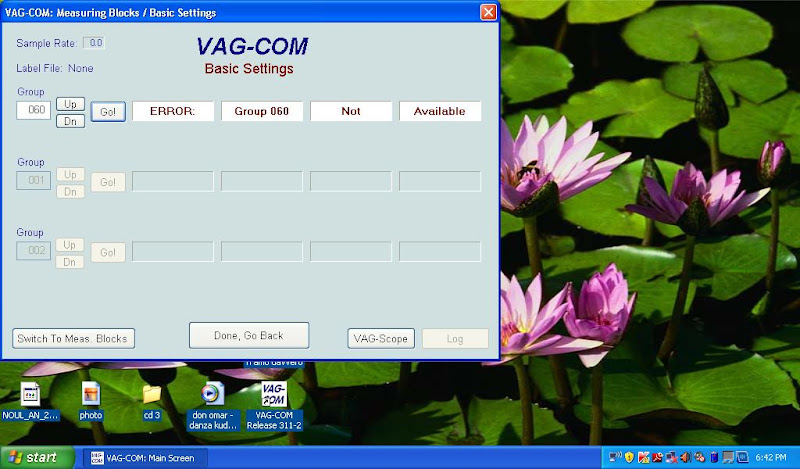The width and height of the screenshot is (800, 469).
Task: Open the volume speaker tray icon
Action: coord(685,457)
